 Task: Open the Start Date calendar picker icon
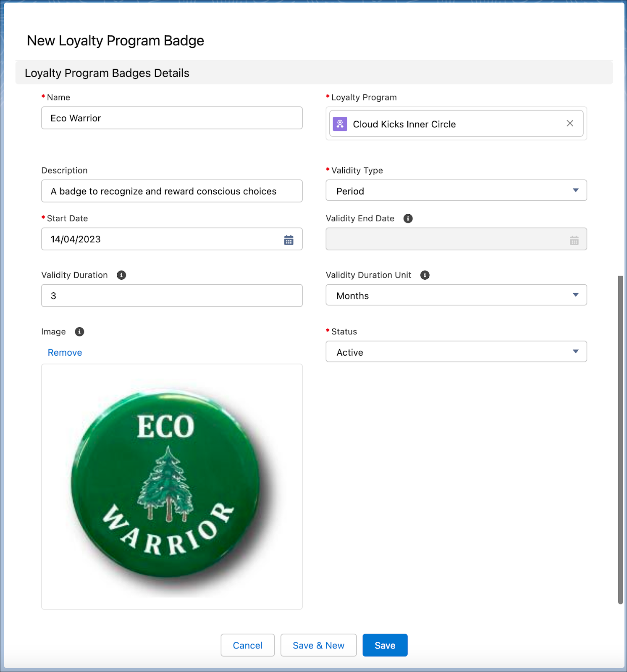pyautogui.click(x=289, y=240)
